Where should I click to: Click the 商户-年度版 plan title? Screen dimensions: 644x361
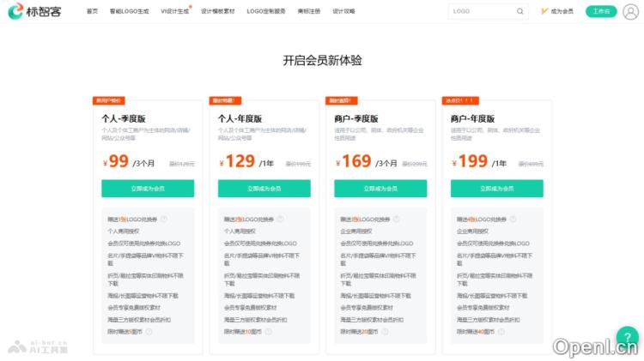click(x=473, y=119)
